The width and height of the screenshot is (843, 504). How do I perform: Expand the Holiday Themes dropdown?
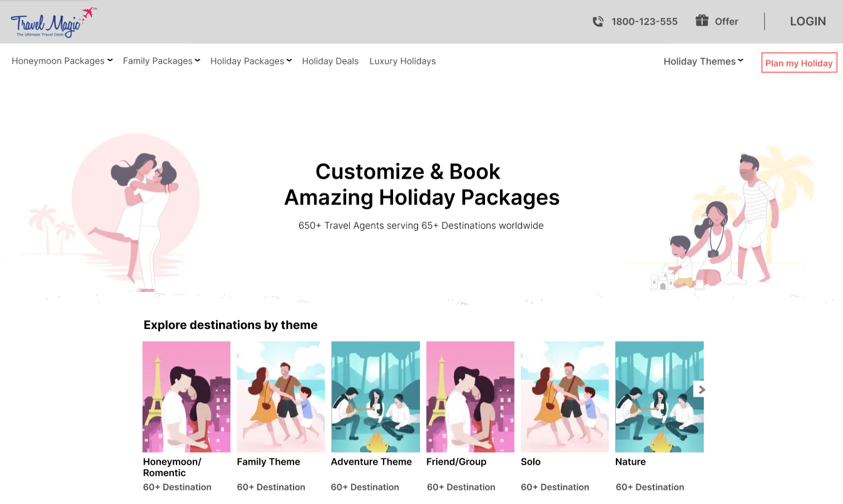click(703, 61)
